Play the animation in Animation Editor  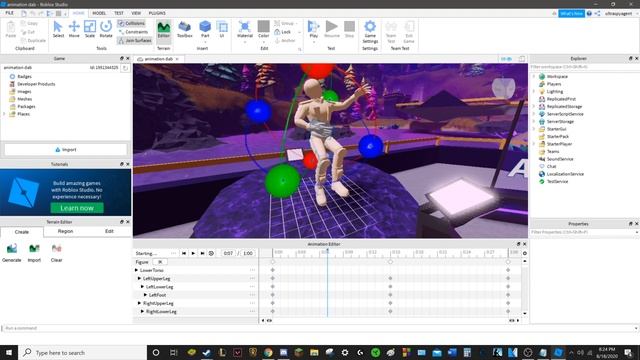click(x=193, y=253)
